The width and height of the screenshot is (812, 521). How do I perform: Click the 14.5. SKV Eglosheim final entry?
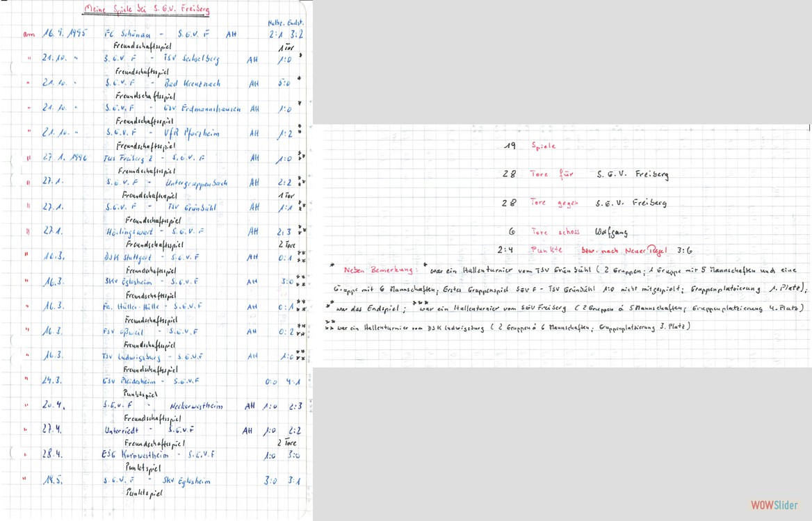(161, 480)
